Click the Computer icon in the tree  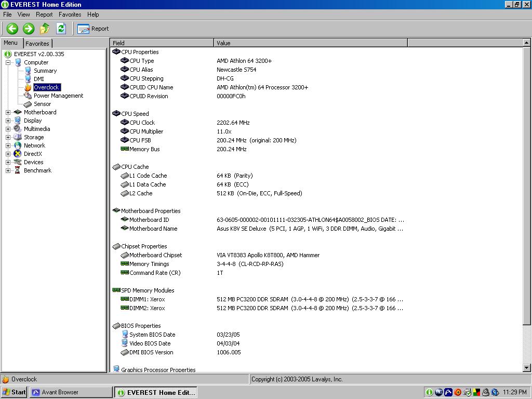(18, 62)
